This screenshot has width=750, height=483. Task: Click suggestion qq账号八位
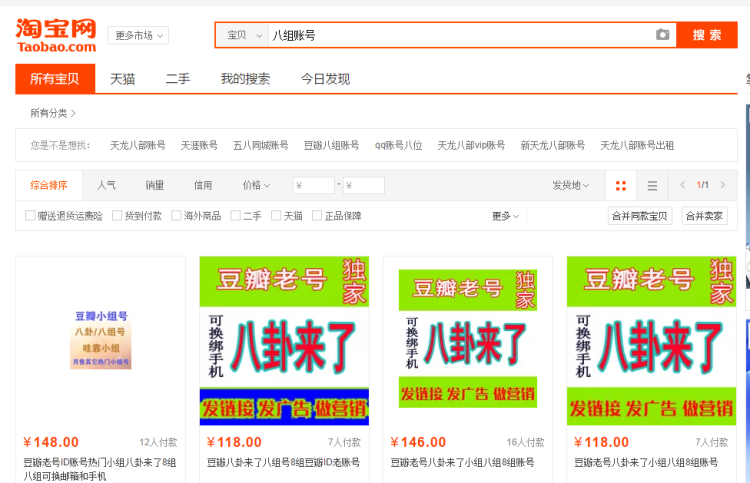(x=398, y=145)
